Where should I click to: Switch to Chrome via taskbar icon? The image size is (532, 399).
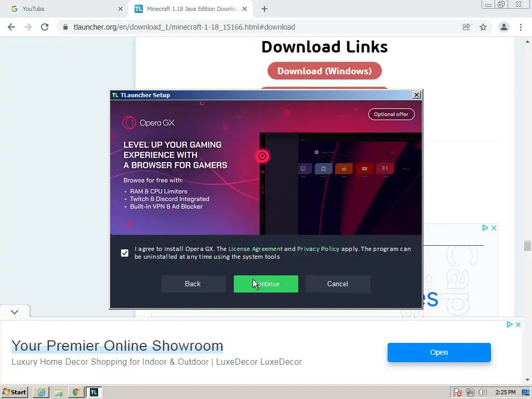tap(76, 392)
